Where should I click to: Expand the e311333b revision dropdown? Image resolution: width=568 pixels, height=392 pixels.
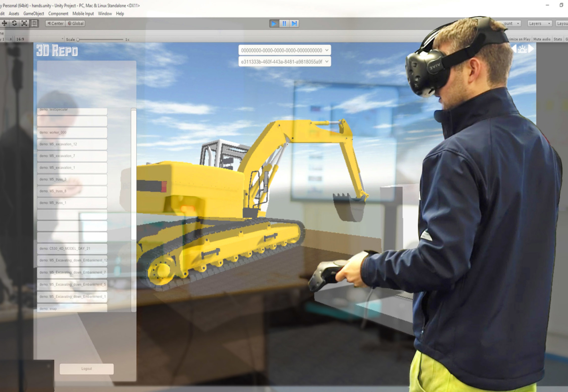284,62
